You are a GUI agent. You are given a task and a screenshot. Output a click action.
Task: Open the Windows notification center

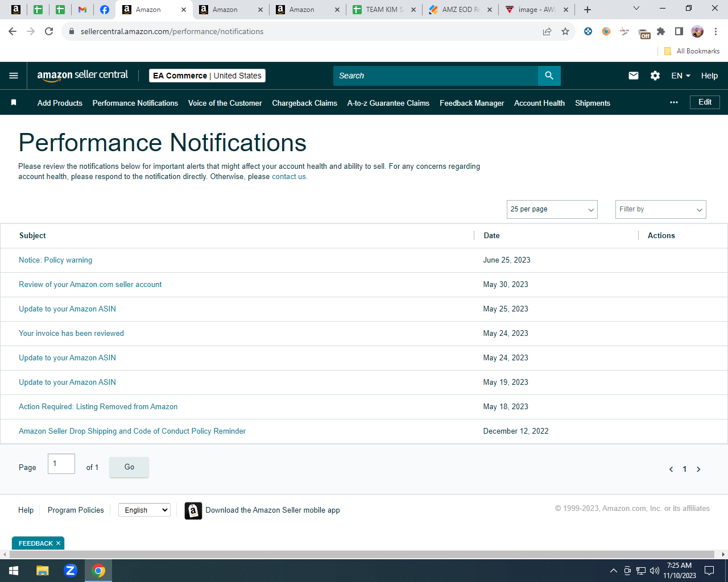click(709, 571)
